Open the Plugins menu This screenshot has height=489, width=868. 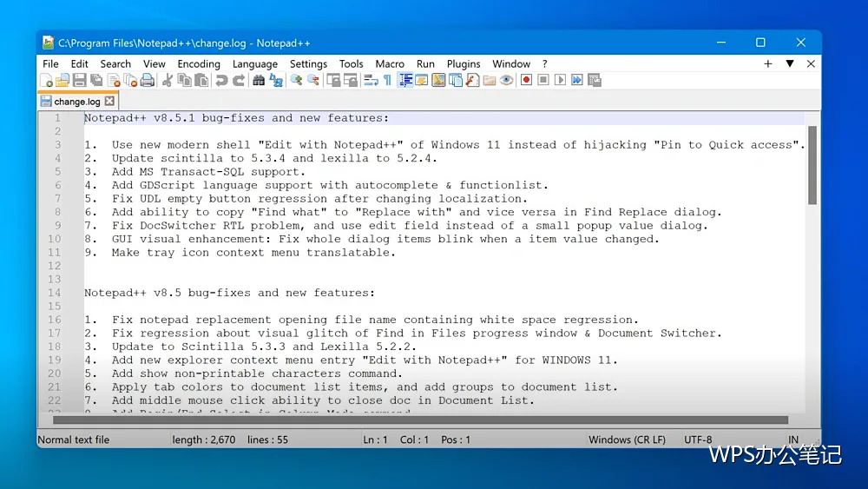[x=464, y=63]
